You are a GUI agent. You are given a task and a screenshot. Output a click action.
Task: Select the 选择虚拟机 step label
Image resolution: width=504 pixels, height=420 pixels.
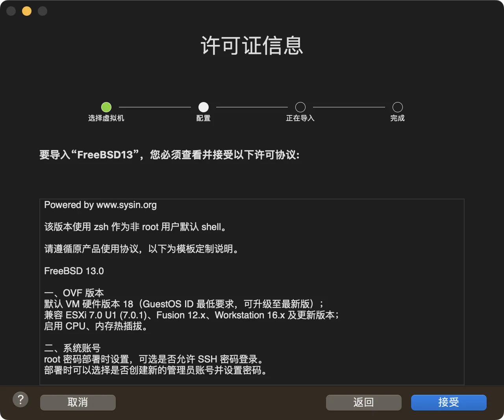click(106, 118)
